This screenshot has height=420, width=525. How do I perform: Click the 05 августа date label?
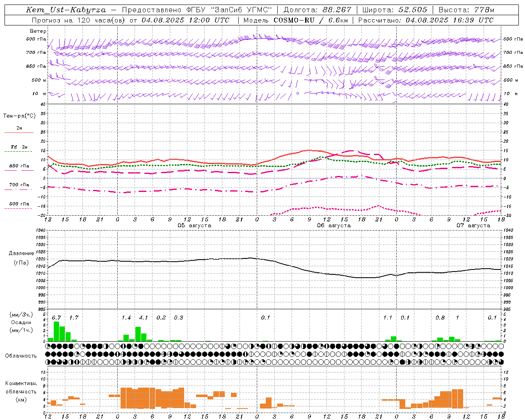click(x=194, y=226)
